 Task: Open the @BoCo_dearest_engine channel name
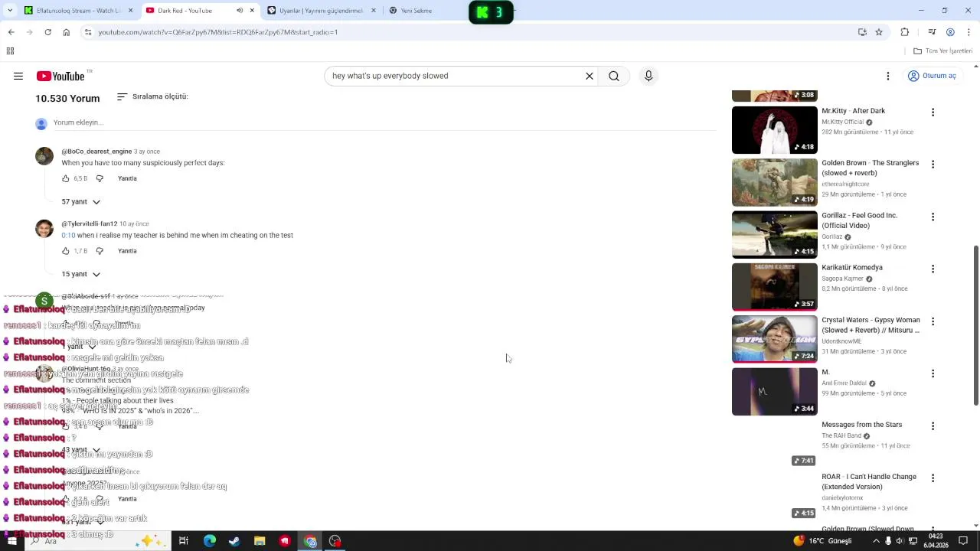tap(96, 152)
